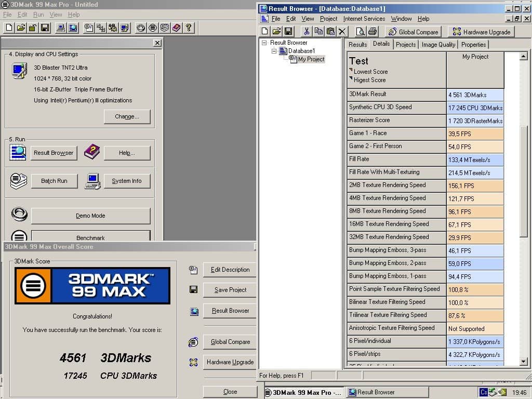The width and height of the screenshot is (532, 399).
Task: Collapse the Result Browser root tree node
Action: click(x=264, y=43)
